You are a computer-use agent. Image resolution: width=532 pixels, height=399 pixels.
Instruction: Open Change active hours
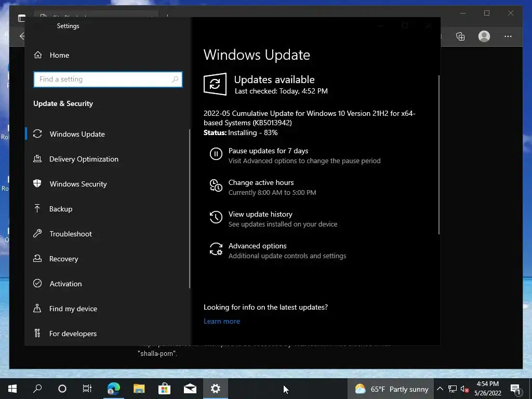coord(261,182)
